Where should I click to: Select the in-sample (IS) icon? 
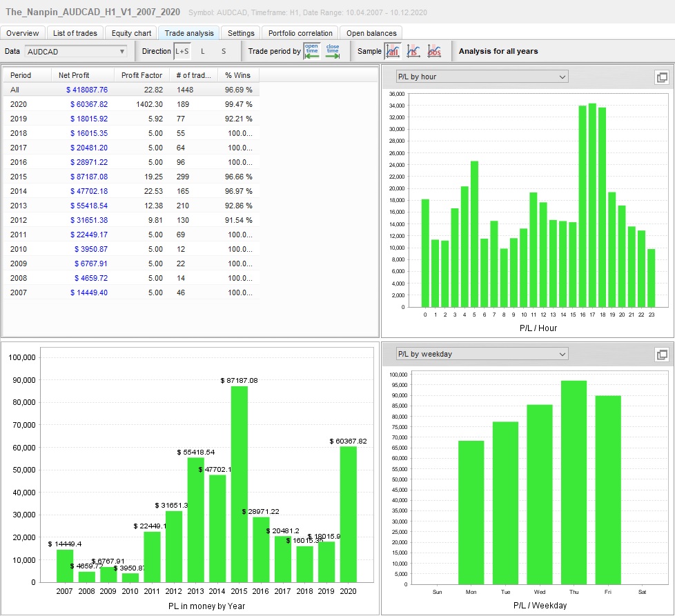413,51
